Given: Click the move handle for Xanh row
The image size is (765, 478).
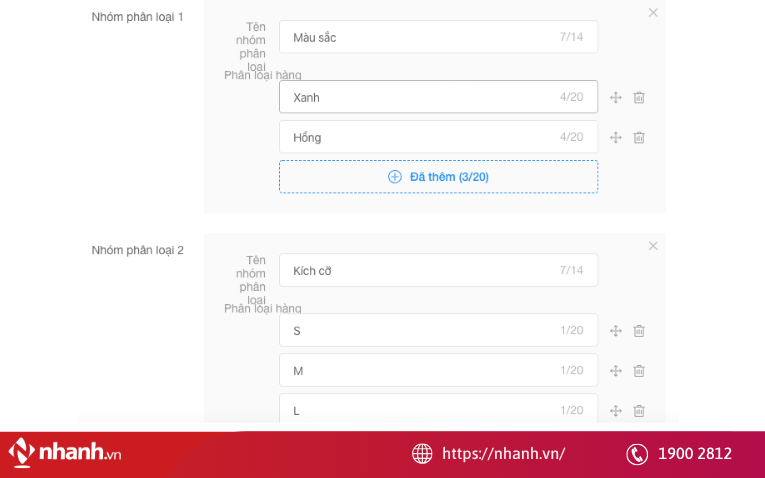Looking at the screenshot, I should tap(616, 98).
